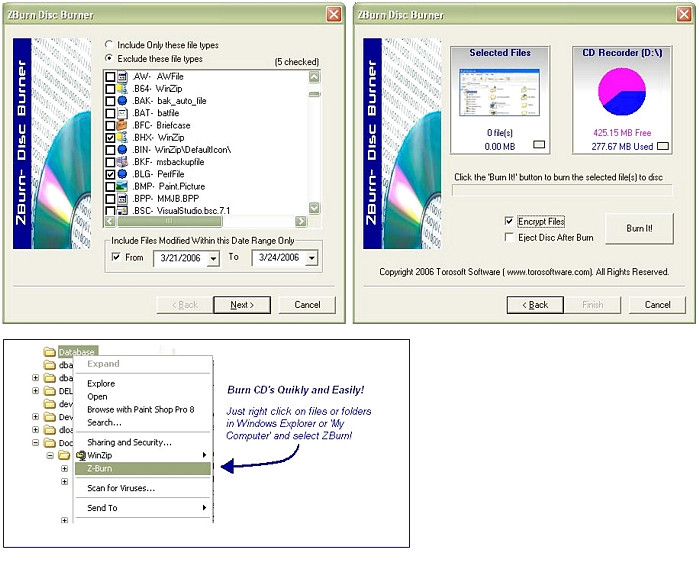Open the From date 3/21/2006 dropdown

(213, 258)
